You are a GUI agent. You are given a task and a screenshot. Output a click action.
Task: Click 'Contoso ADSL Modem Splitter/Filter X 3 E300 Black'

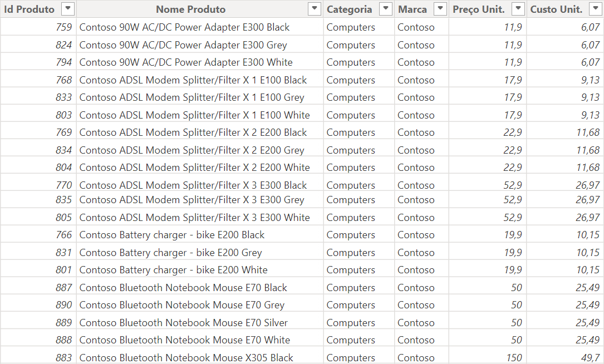click(x=193, y=185)
